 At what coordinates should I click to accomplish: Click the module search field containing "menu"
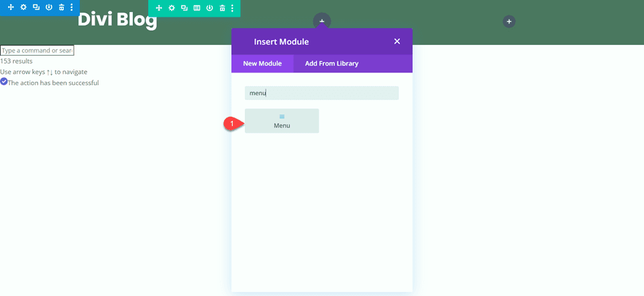(322, 93)
